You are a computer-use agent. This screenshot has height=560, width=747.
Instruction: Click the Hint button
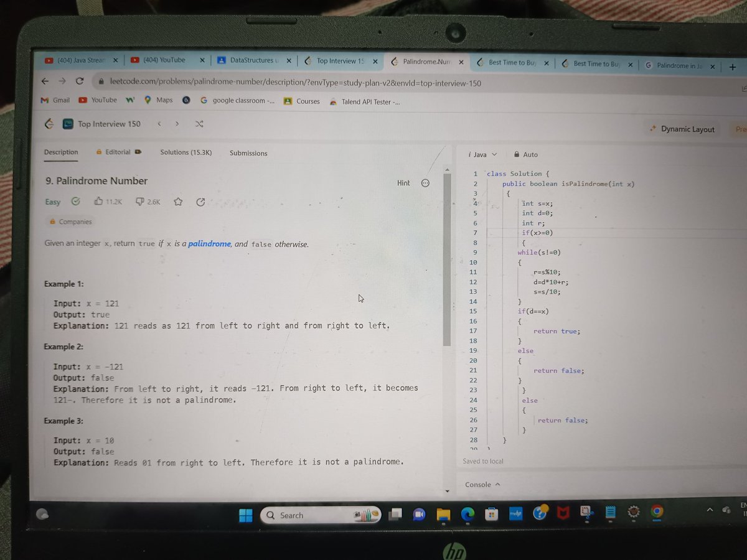(x=403, y=183)
